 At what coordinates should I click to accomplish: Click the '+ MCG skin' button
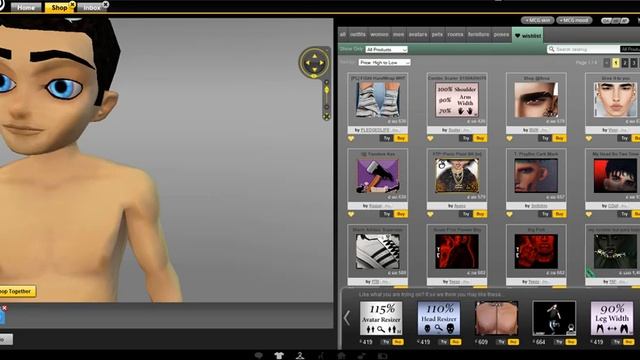tap(537, 20)
